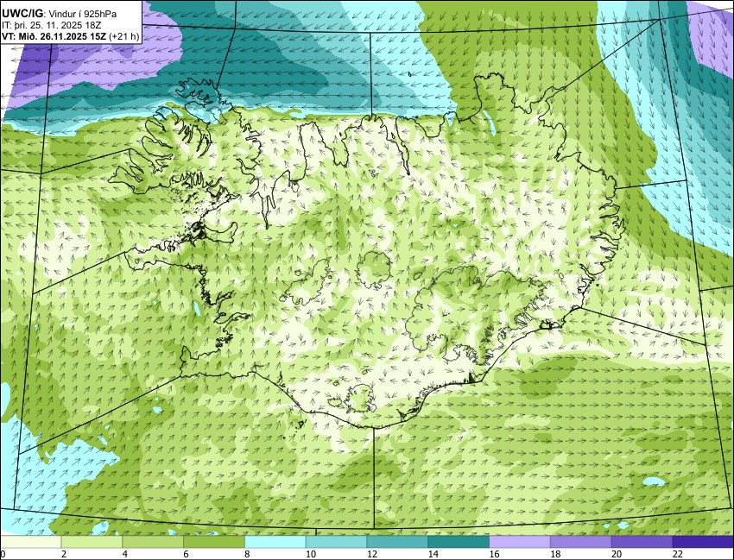The width and height of the screenshot is (734, 560).
Task: Click the legend value '16'
Action: (x=494, y=554)
